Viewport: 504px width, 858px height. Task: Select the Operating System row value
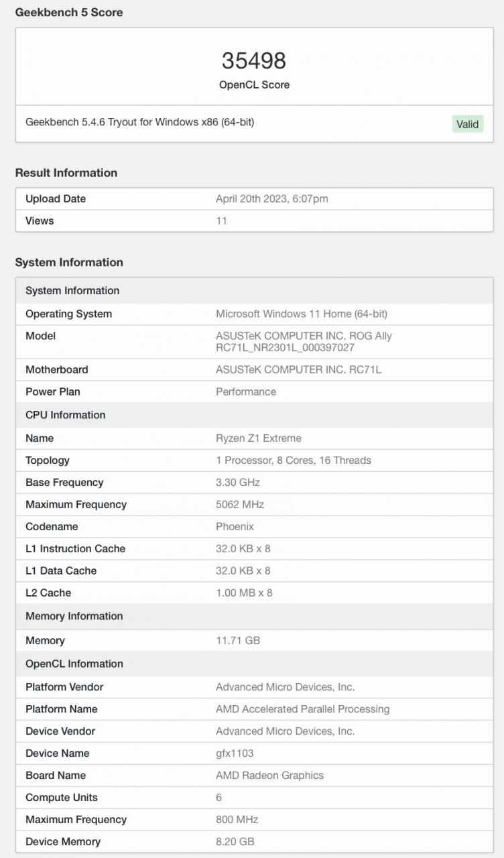click(x=301, y=314)
